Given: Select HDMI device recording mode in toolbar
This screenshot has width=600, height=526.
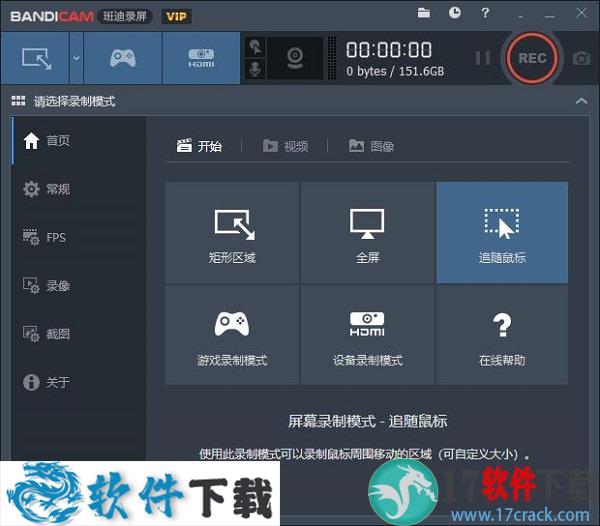Looking at the screenshot, I should pos(201,58).
